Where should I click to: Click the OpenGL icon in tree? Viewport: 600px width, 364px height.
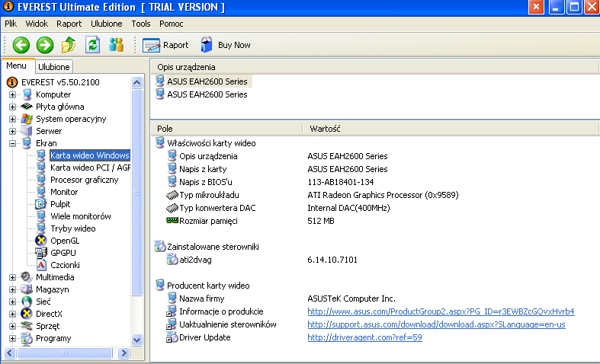[x=41, y=241]
